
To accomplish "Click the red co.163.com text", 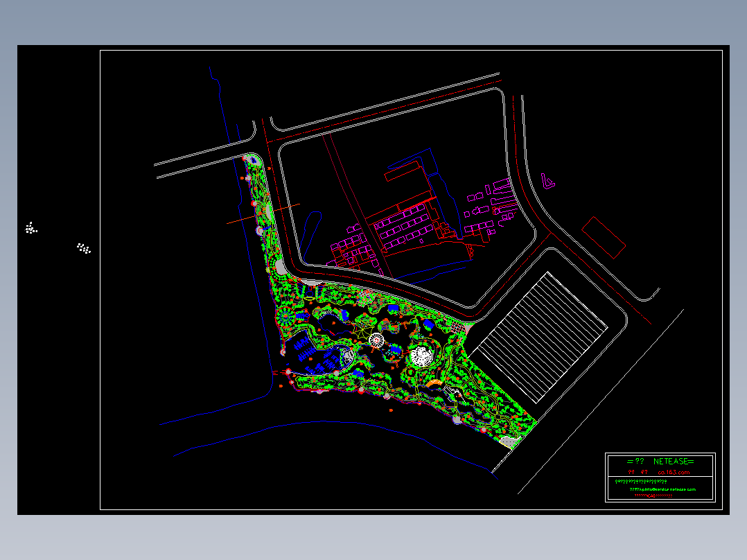I will 674,472.
